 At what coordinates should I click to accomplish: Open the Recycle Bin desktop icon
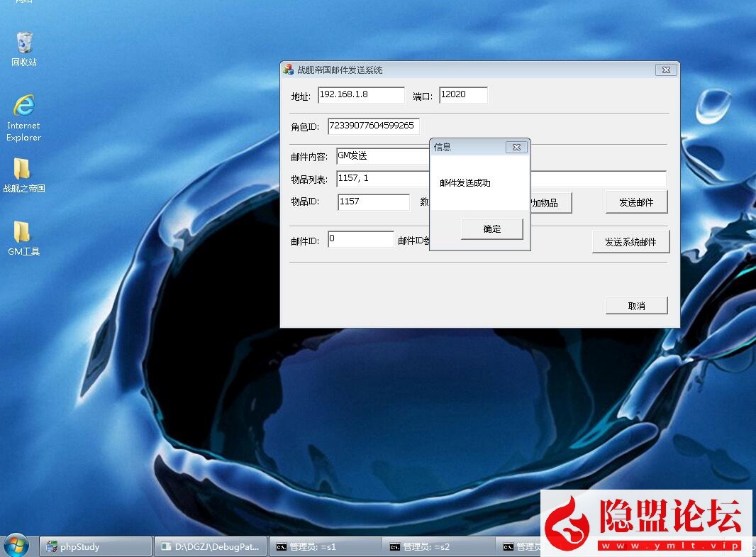tap(24, 49)
